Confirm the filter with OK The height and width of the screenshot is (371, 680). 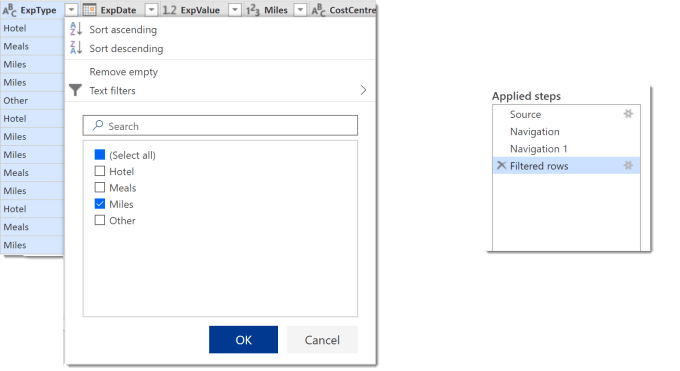coord(243,340)
